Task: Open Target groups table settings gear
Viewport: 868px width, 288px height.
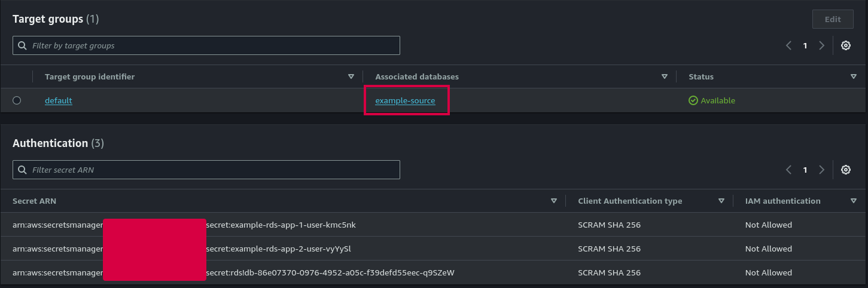Action: [x=846, y=45]
